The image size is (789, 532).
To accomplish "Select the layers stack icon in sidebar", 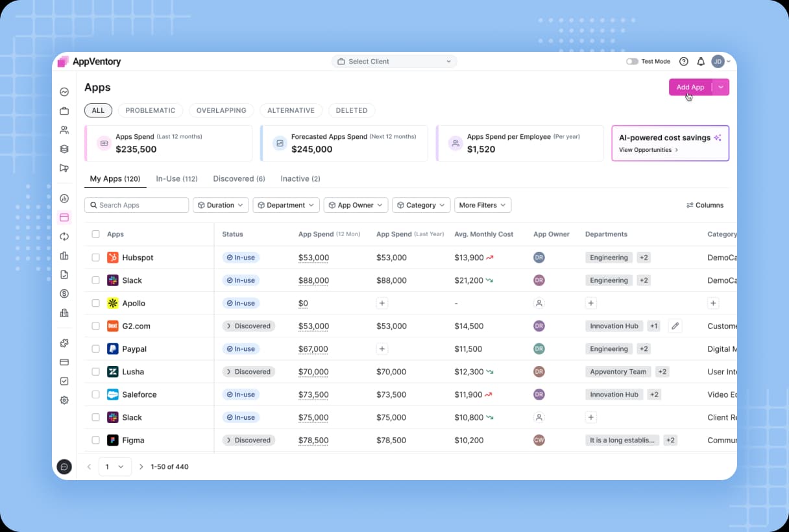I will coord(64,149).
